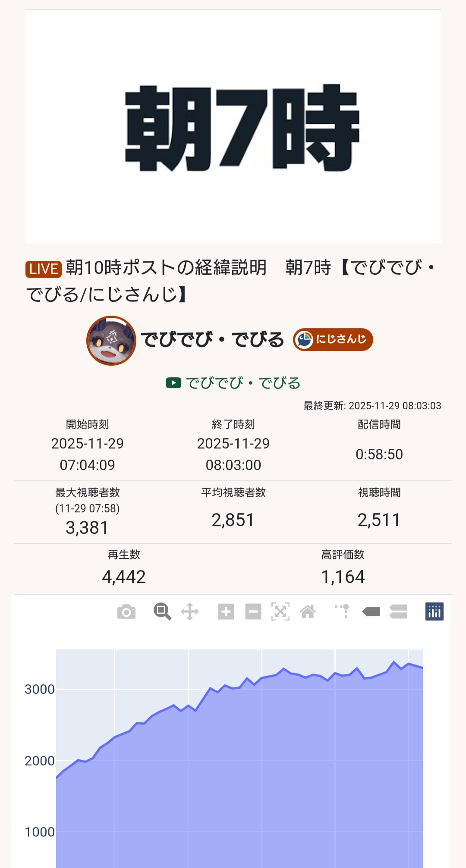
Task: Click the YouTube play icon beside channel name
Action: tap(173, 382)
